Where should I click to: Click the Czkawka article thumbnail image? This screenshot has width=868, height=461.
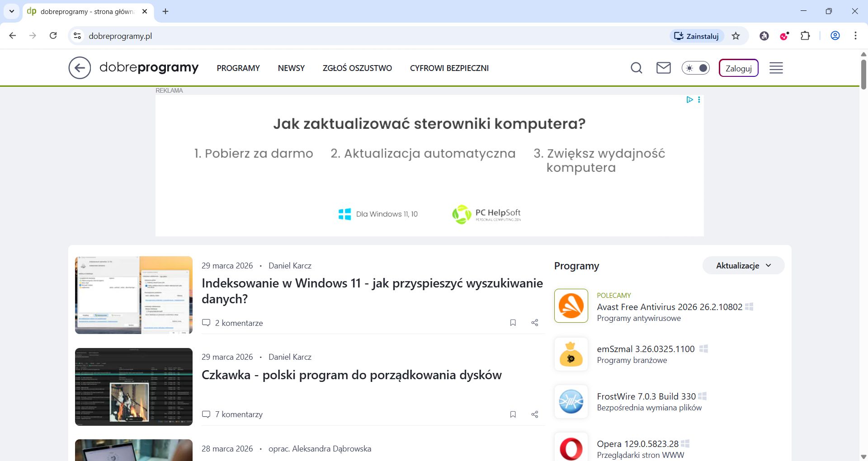[x=134, y=387]
